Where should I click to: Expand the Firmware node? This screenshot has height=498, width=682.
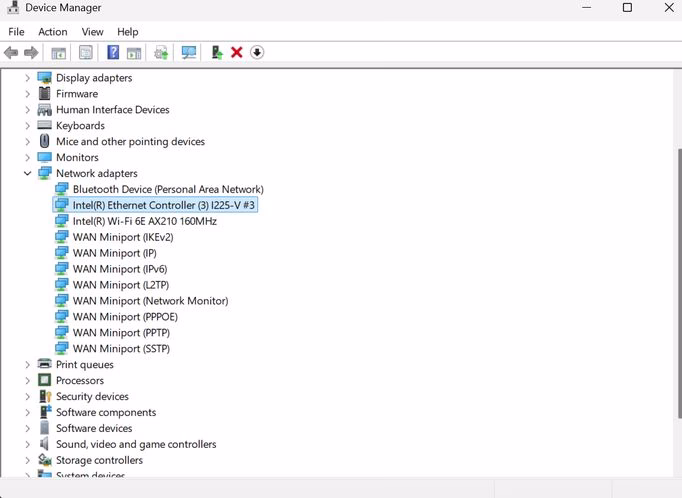click(x=27, y=94)
